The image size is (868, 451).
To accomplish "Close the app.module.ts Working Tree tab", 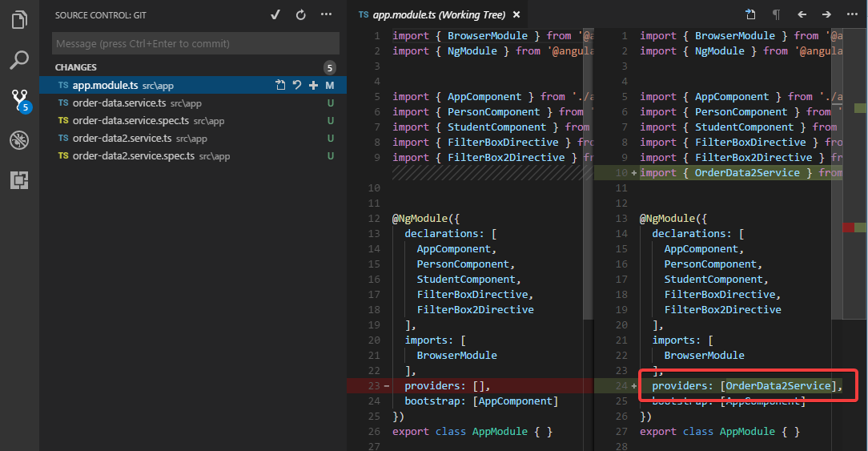I will pos(516,14).
